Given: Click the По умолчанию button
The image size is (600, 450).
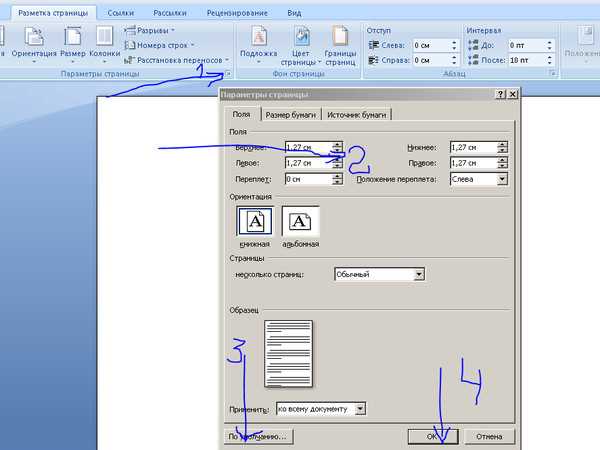Looking at the screenshot, I should 258,436.
